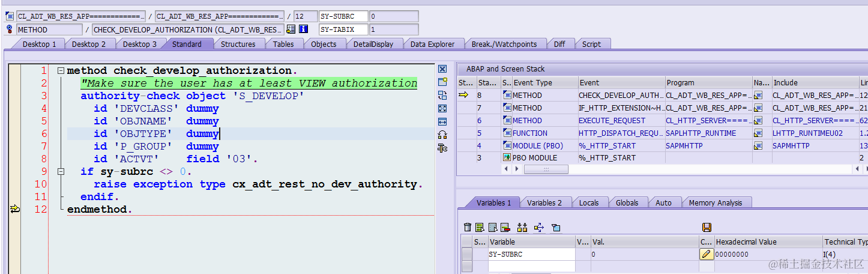Image resolution: width=868 pixels, height=274 pixels.
Task: Click the pencil change icon for SY-SUBRC
Action: tap(707, 254)
